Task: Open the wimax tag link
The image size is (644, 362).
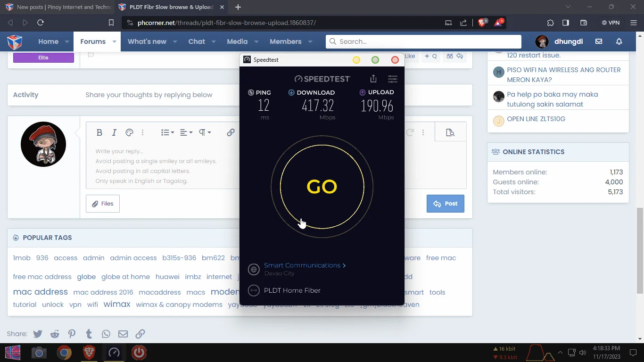Action: click(117, 304)
